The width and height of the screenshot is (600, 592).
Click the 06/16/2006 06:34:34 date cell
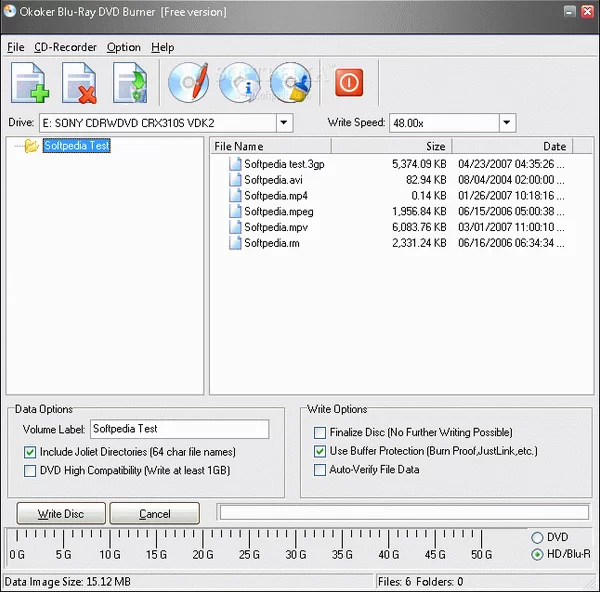coord(511,243)
